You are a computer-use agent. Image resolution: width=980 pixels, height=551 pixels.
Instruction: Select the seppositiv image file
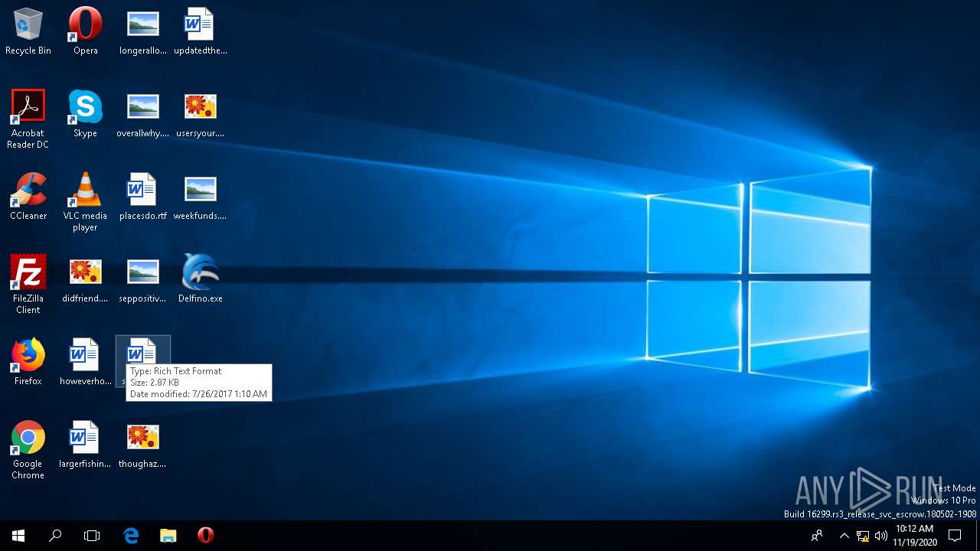coord(143,279)
